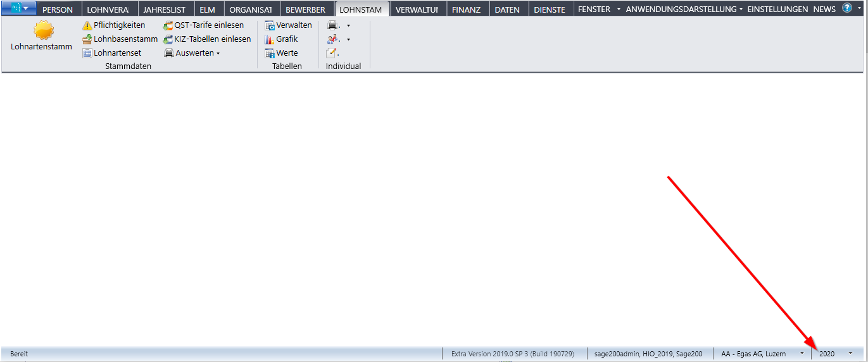
Task: Click KIZ-Tabellen einlesen import button
Action: [207, 39]
